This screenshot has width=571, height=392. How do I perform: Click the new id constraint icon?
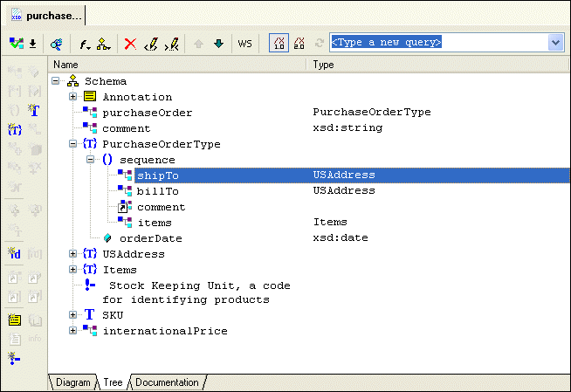point(15,253)
